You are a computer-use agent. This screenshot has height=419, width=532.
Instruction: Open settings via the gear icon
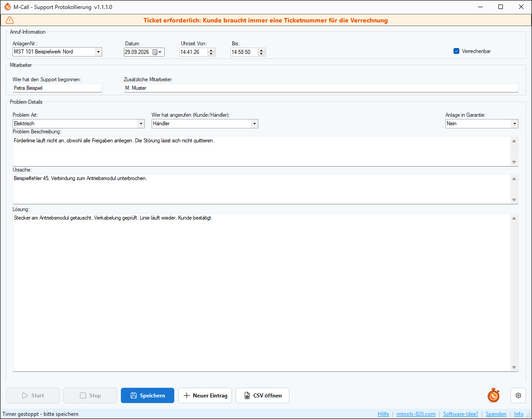pyautogui.click(x=518, y=396)
